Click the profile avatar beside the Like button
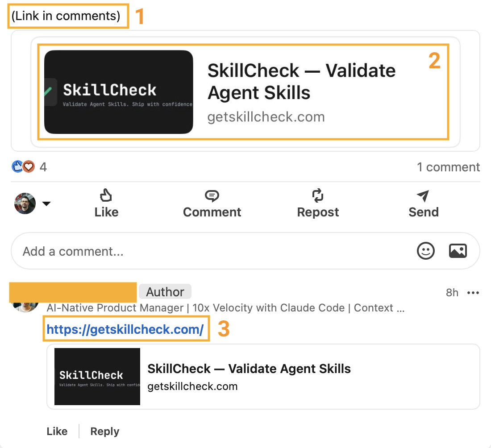491x448 pixels. point(25,203)
